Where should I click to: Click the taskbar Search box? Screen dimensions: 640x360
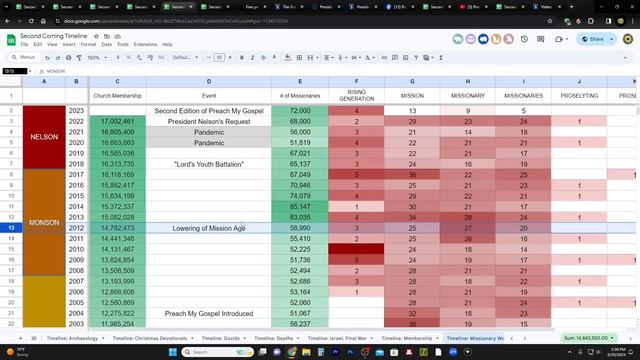[x=218, y=352]
